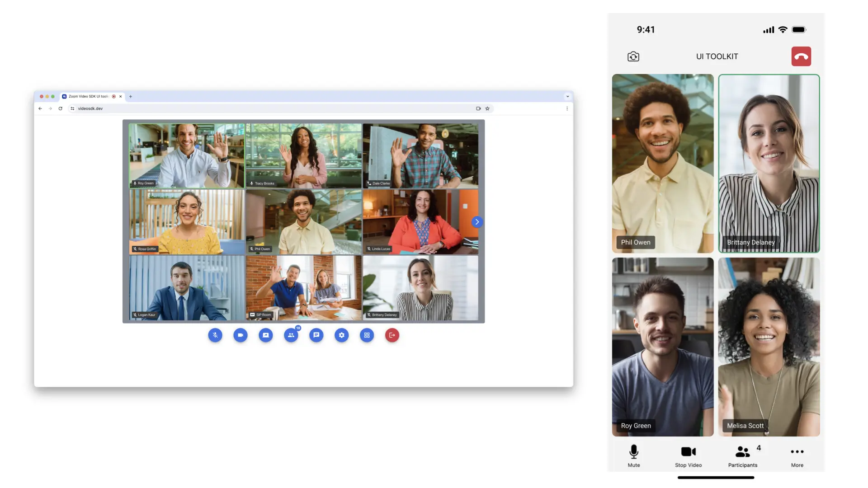Expand tab search dropdown arrow
868x488 pixels.
click(568, 96)
